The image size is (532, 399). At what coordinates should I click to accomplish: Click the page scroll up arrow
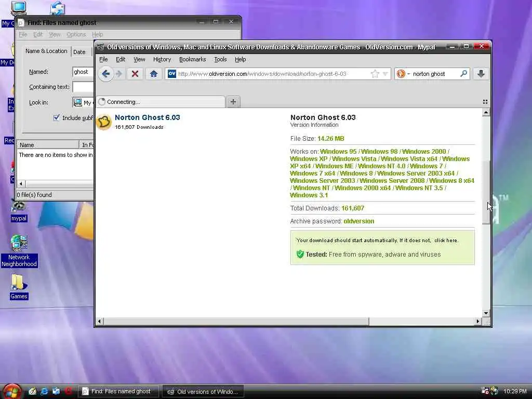point(486,112)
